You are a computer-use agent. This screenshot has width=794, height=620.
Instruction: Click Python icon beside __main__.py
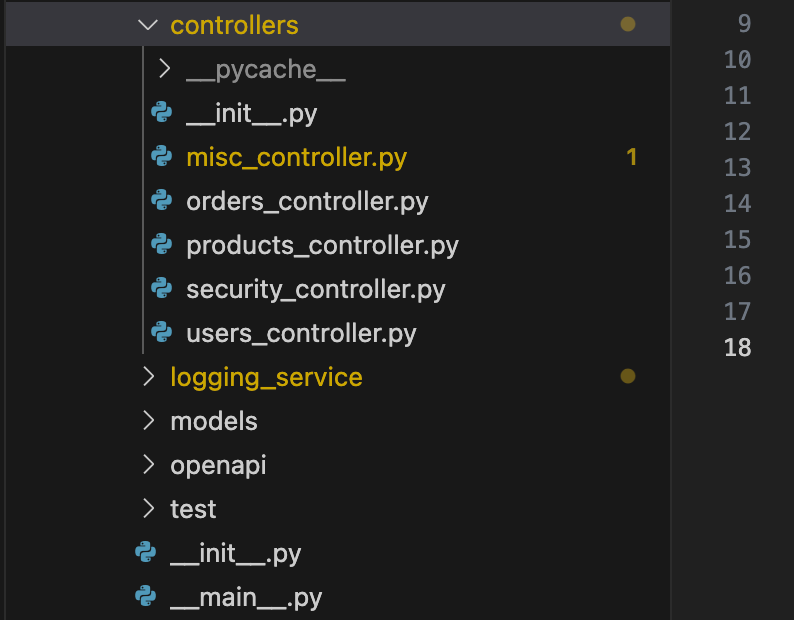tap(146, 598)
